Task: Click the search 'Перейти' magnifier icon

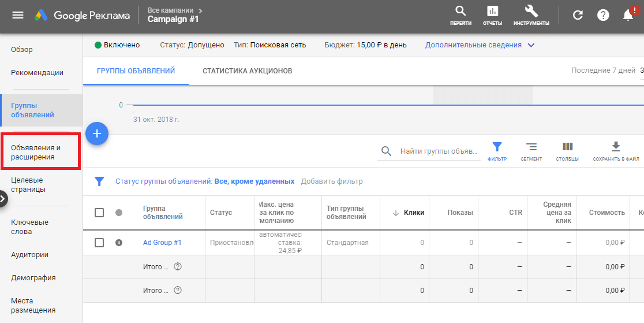Action: click(460, 12)
